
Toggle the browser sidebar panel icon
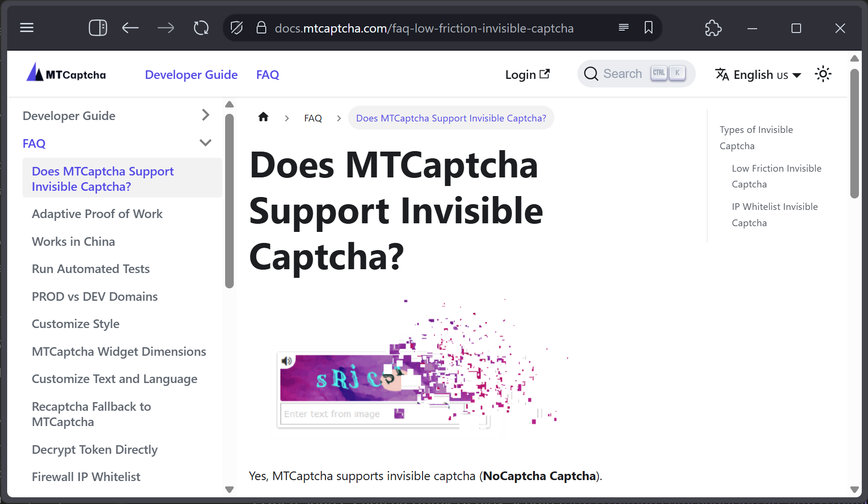pos(98,28)
